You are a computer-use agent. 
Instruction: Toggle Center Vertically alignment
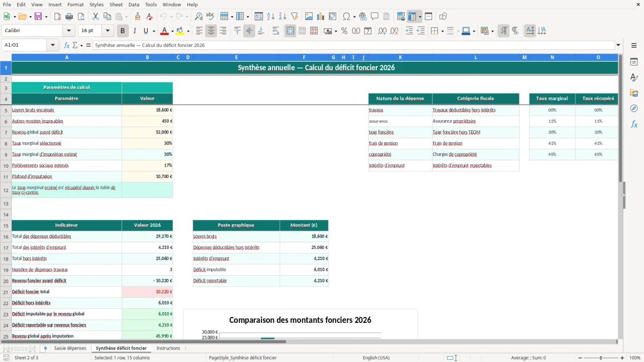pyautogui.click(x=249, y=31)
